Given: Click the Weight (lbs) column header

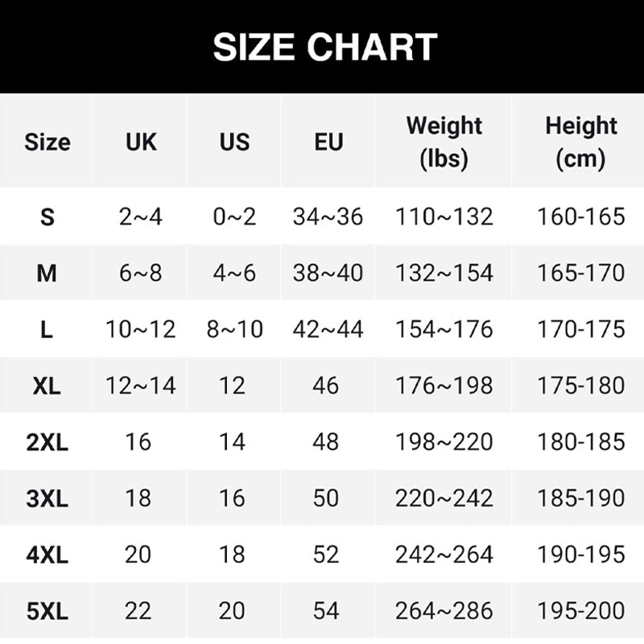Looking at the screenshot, I should pyautogui.click(x=444, y=142).
